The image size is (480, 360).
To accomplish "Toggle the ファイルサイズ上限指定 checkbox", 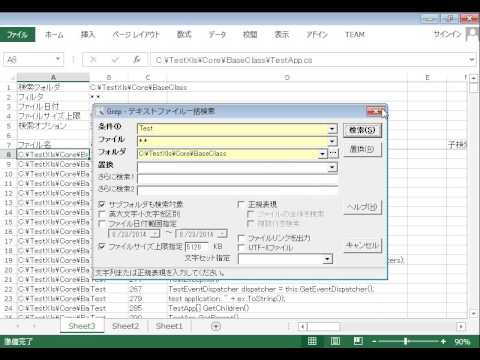I will click(x=102, y=246).
